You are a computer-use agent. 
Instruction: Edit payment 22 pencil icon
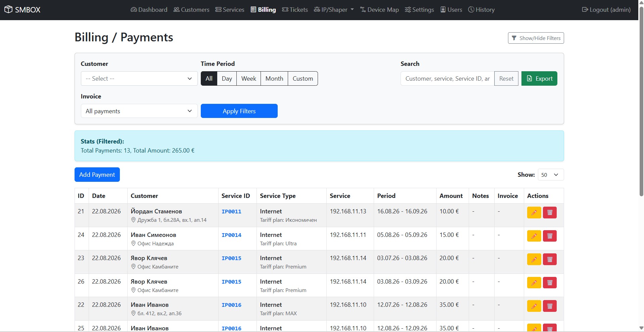534,306
